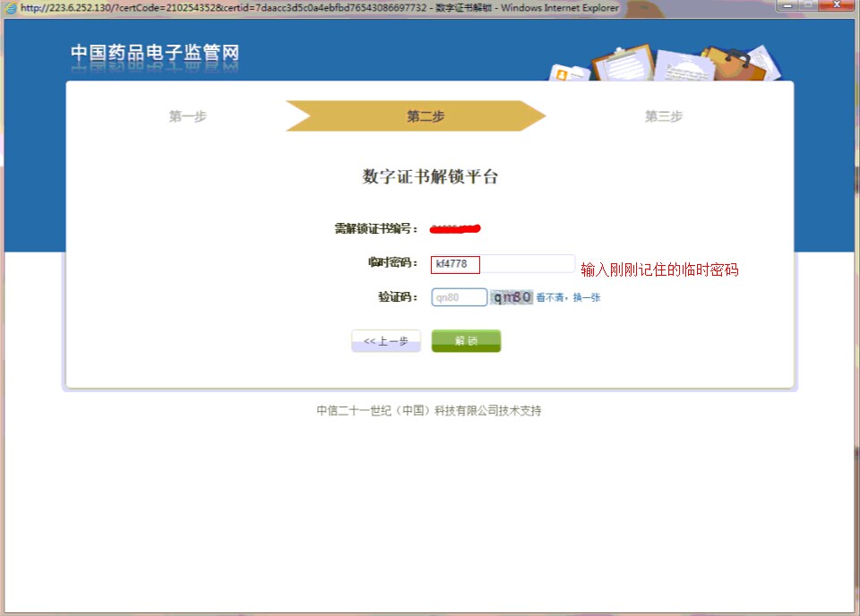Click the redacted certificate number value
The image size is (860, 616).
(456, 228)
